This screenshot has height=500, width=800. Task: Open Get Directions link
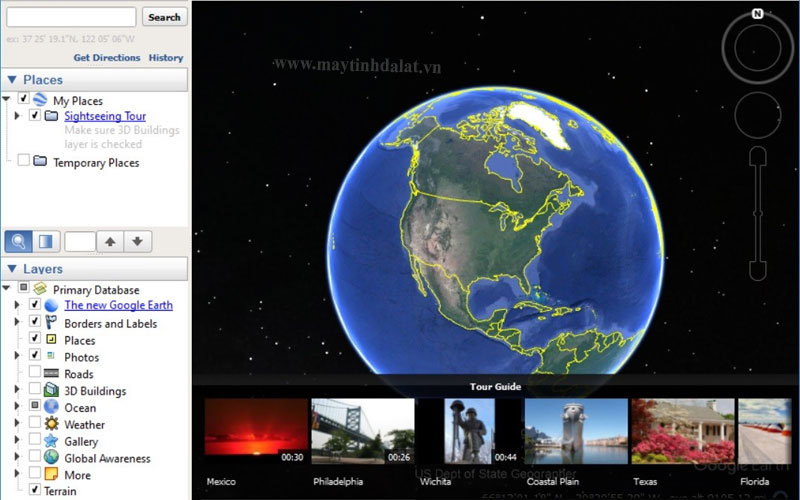pos(107,58)
